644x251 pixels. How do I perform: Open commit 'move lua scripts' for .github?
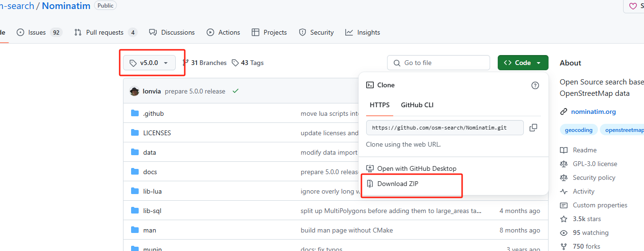pyautogui.click(x=330, y=113)
